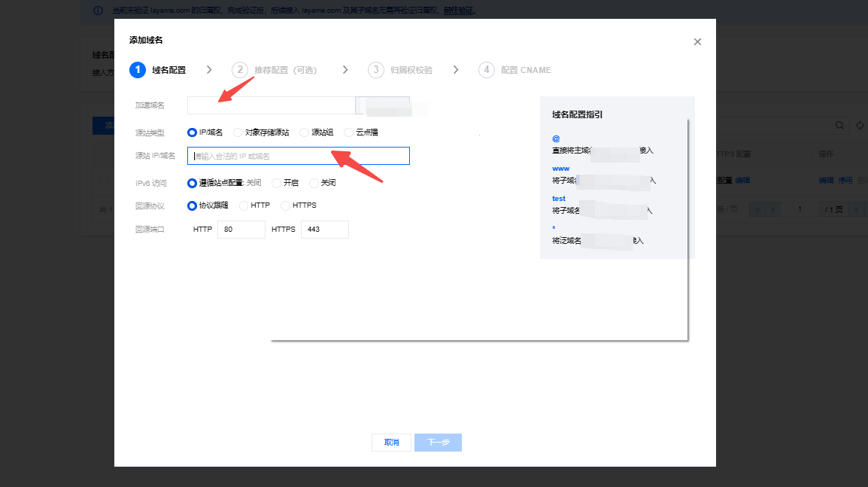Click the 下一步 button
868x487 pixels.
pos(438,443)
